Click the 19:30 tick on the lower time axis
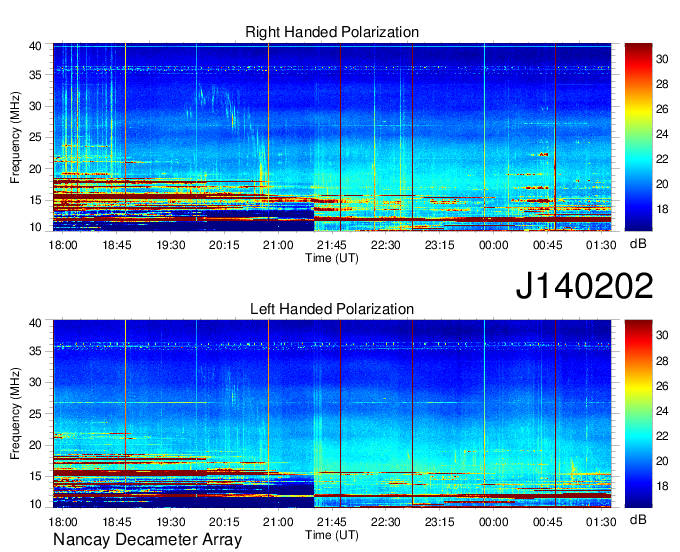Viewport: 680px width, 552px height. click(x=170, y=522)
